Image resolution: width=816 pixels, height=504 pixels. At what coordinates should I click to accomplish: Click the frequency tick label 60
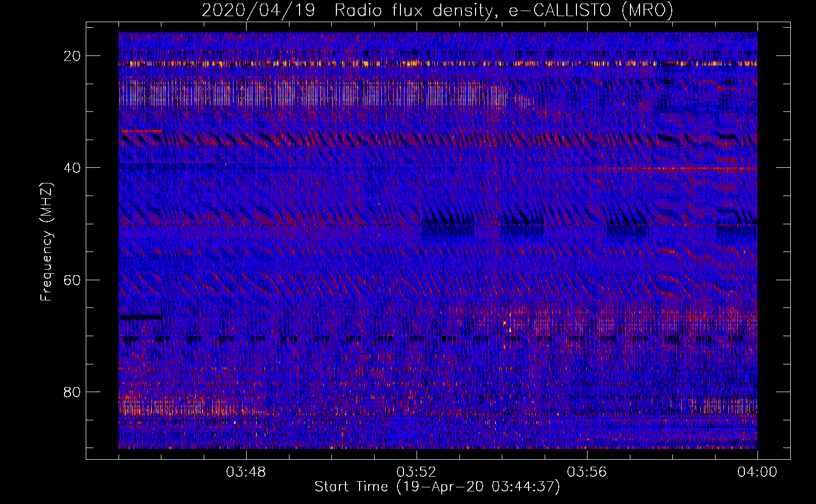72,280
